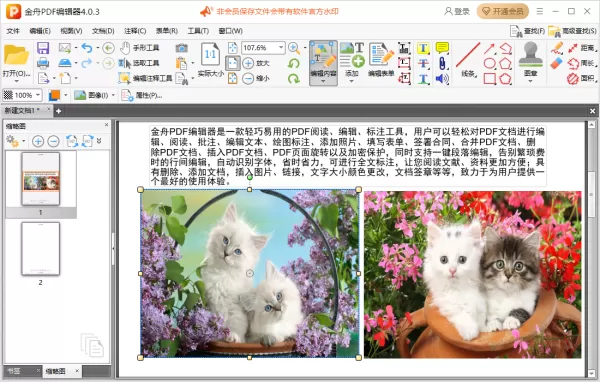Select the red oval shape tool
Screen dimensions: 600x382
click(x=489, y=63)
